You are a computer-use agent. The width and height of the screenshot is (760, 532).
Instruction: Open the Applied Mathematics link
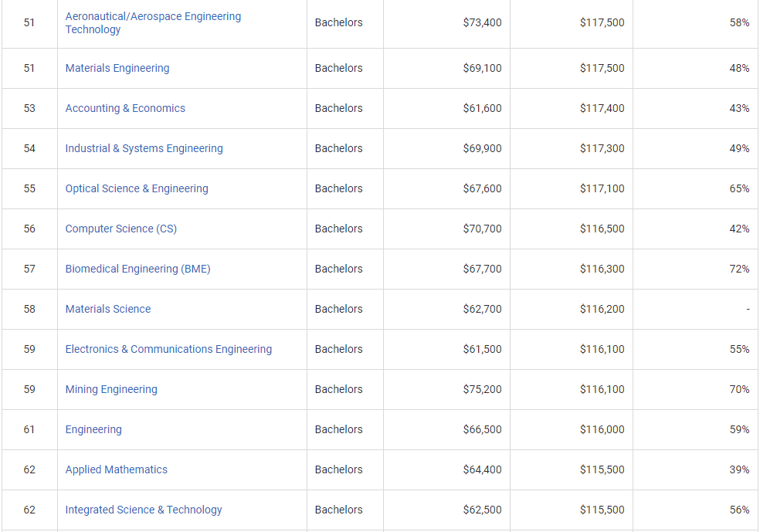116,469
